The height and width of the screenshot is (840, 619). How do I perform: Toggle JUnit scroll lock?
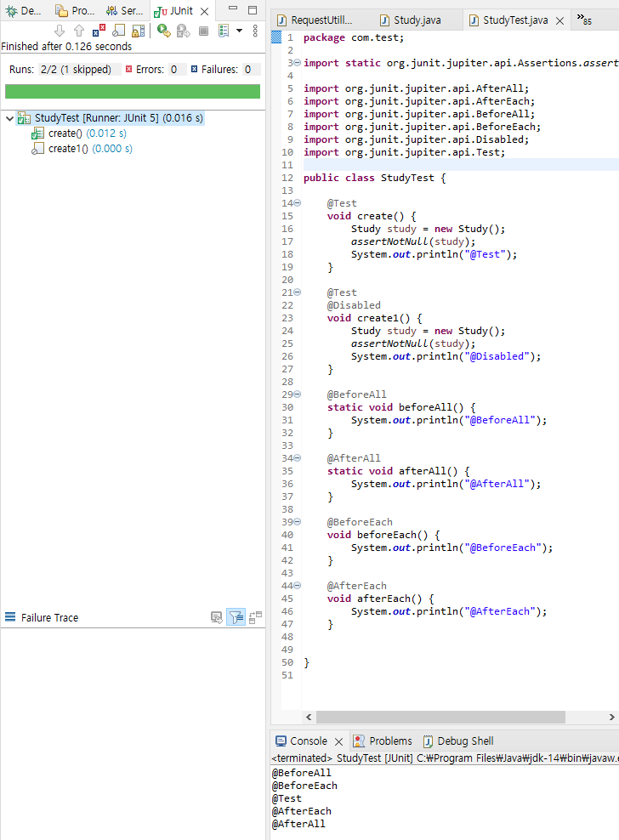139,31
